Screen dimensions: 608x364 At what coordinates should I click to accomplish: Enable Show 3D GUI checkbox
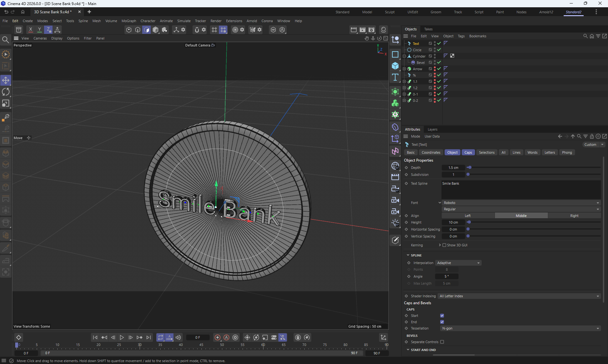pyautogui.click(x=444, y=245)
